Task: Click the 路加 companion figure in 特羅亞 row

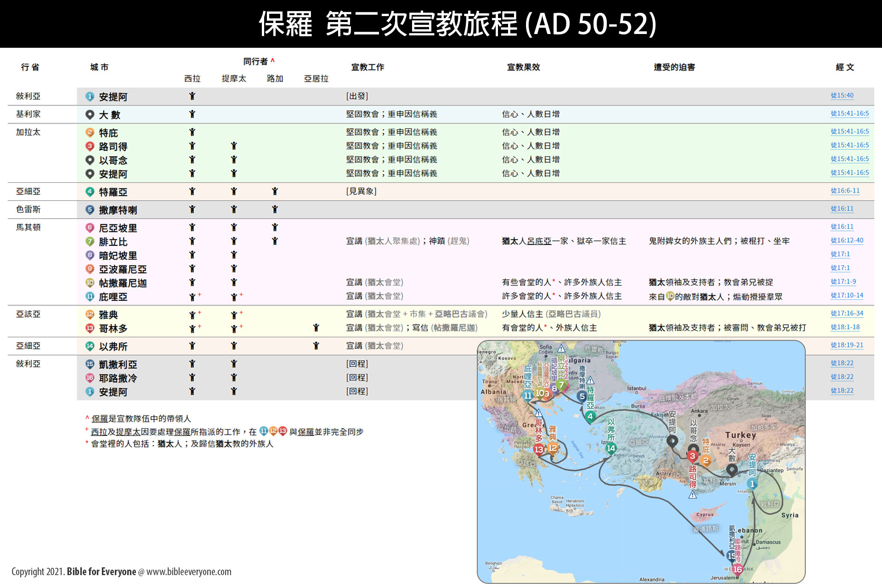Action: click(275, 191)
